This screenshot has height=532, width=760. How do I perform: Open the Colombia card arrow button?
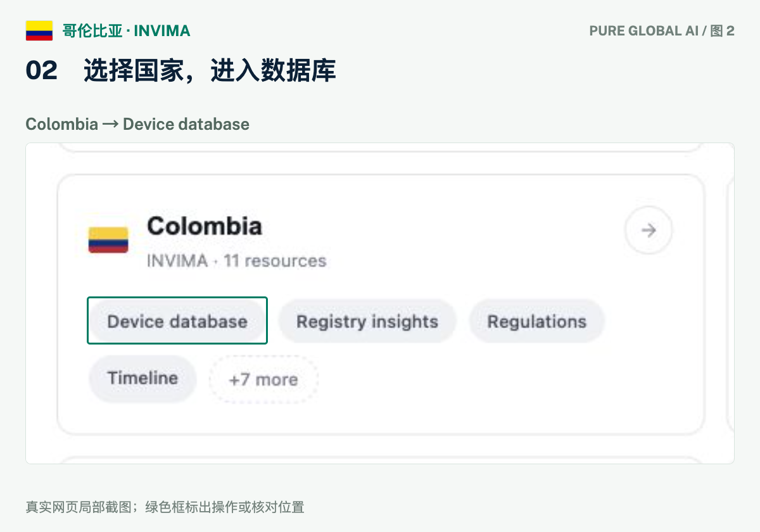click(x=649, y=231)
